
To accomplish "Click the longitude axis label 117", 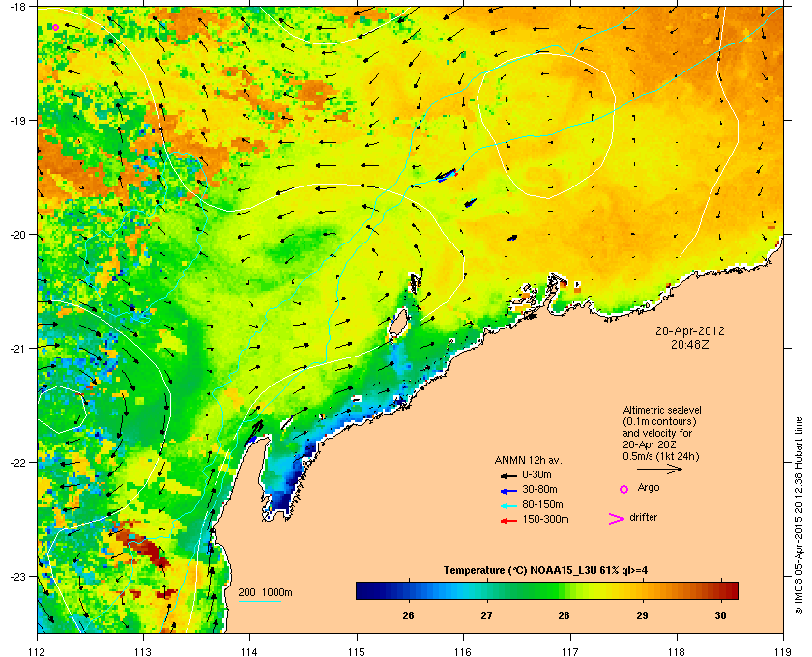I will [x=570, y=651].
